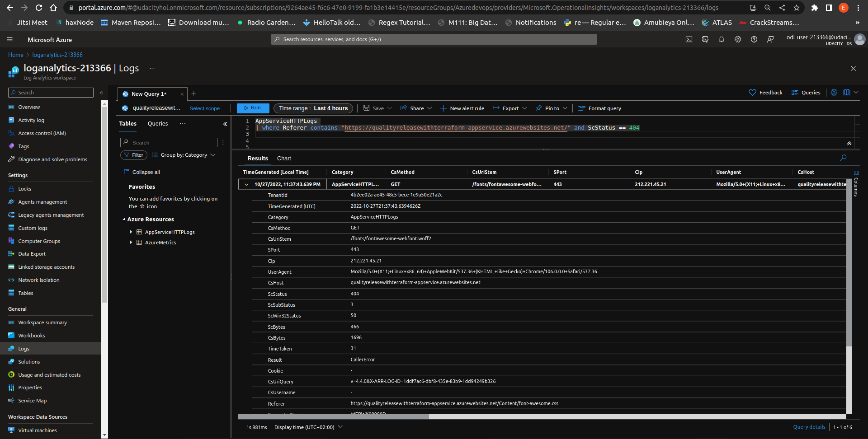The width and height of the screenshot is (868, 439).
Task: Open the Azure portal hamburger menu
Action: 9,40
